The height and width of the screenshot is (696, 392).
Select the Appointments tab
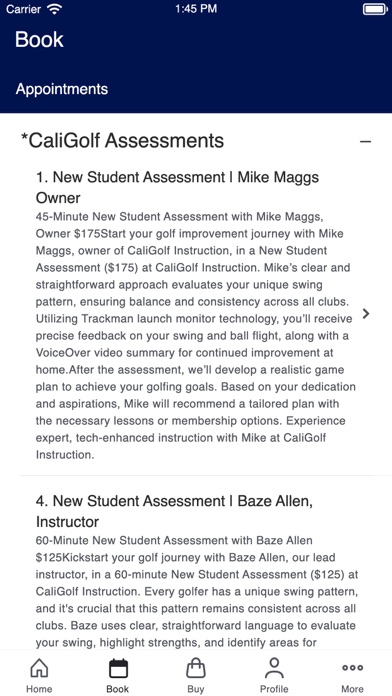(62, 89)
